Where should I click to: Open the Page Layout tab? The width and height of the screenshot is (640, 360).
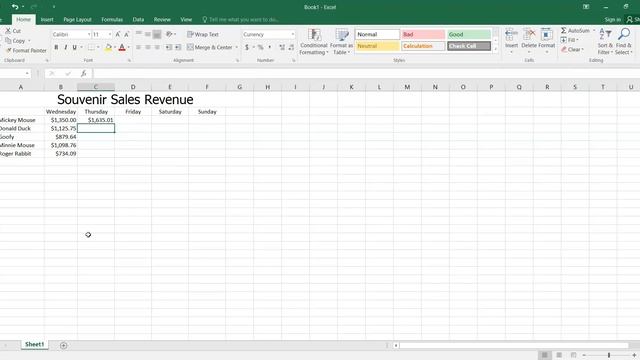78,19
